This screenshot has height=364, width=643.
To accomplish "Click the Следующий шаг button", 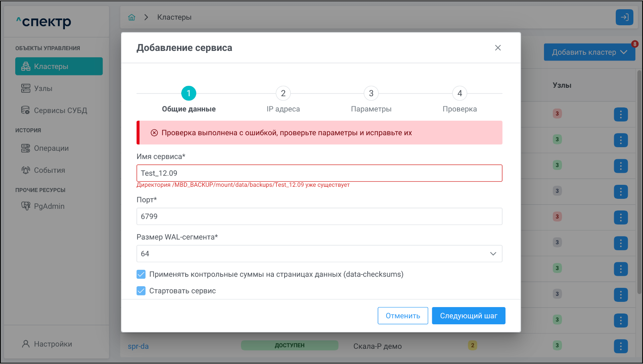I will pos(468,316).
